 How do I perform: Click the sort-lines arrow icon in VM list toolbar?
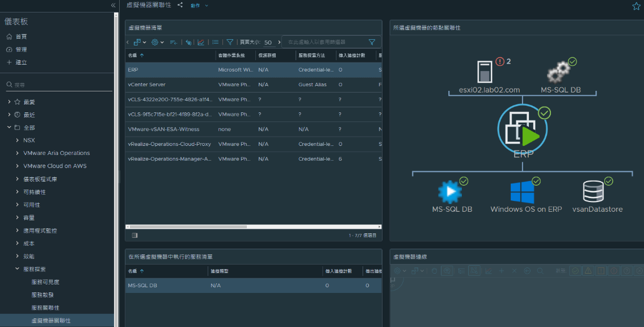173,42
